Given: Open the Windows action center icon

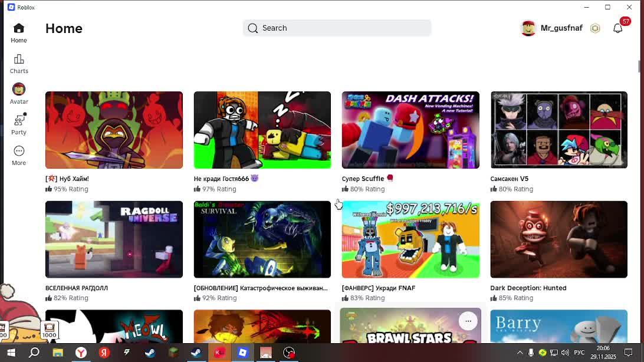Looking at the screenshot, I should click(629, 353).
